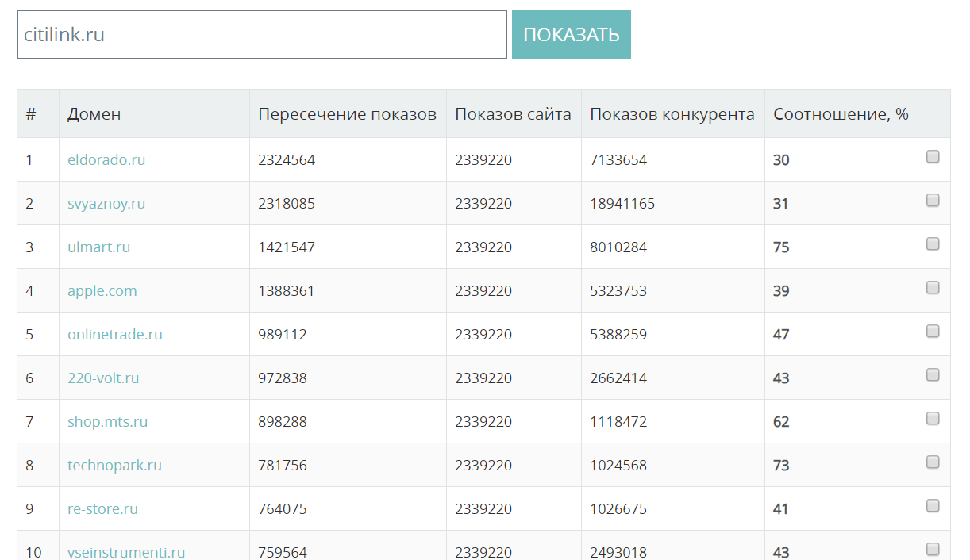Open the onlinetrade.ru domain link
This screenshot has height=560, width=970.
115,334
